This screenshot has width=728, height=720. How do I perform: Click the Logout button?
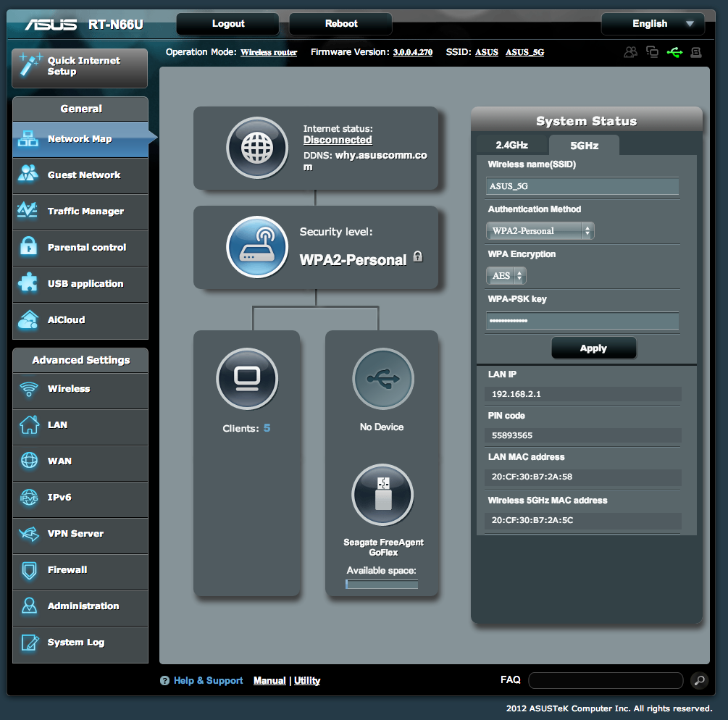point(228,24)
